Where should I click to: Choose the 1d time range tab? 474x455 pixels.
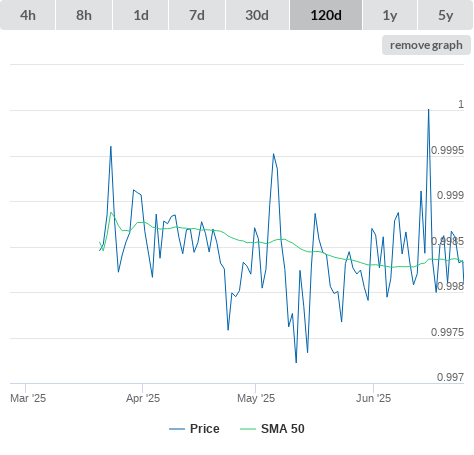141,15
